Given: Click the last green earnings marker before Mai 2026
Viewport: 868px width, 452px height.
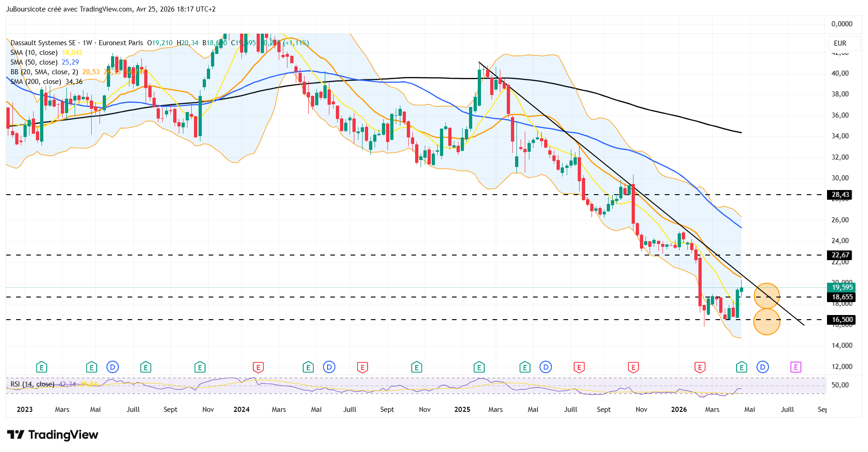Looking at the screenshot, I should (x=741, y=367).
